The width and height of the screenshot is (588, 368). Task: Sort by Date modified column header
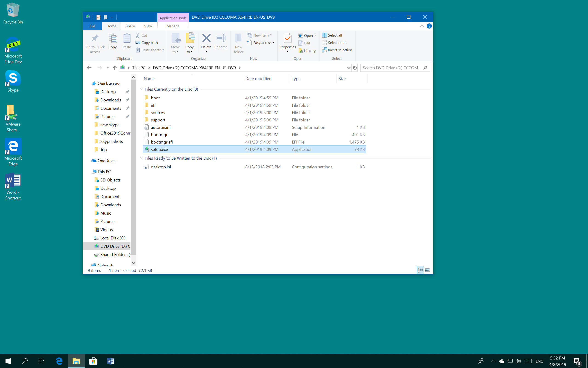pyautogui.click(x=266, y=78)
